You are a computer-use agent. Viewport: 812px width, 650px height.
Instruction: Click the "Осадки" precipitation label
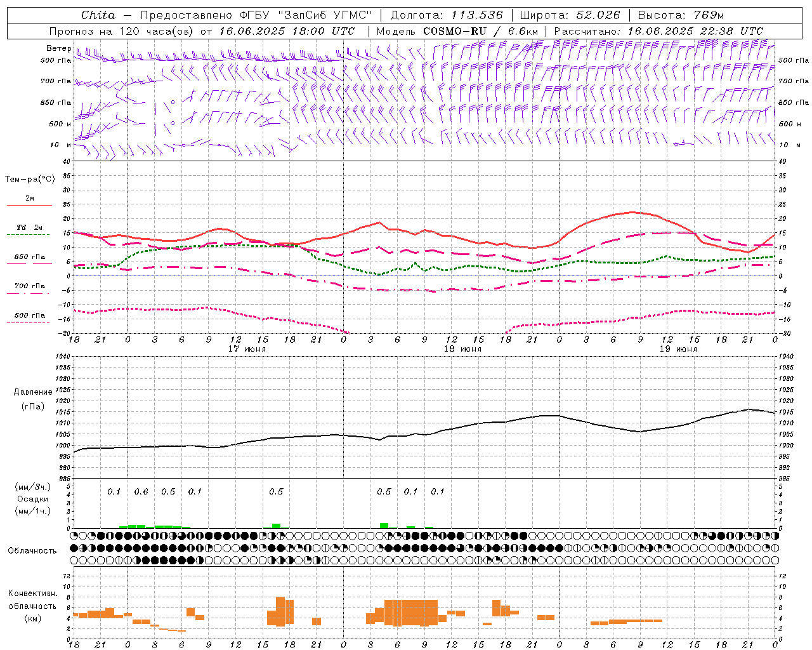pyautogui.click(x=33, y=499)
